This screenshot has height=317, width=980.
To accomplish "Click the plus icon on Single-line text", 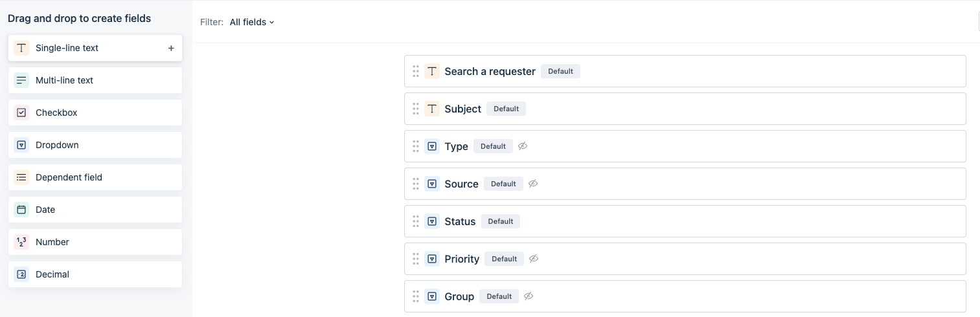I will pos(171,48).
